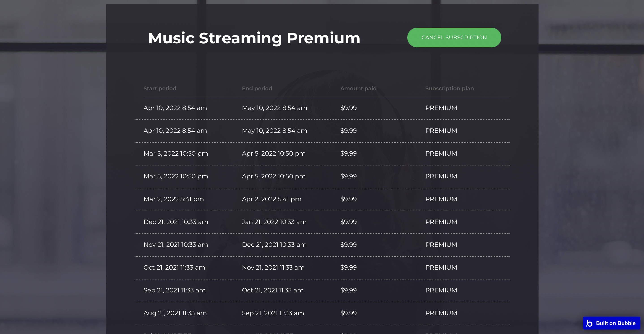Click the Bubble logo icon in the badge

coord(590,323)
